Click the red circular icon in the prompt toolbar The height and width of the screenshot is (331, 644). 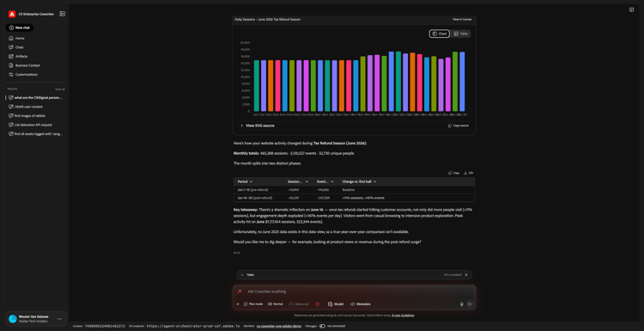(318, 304)
